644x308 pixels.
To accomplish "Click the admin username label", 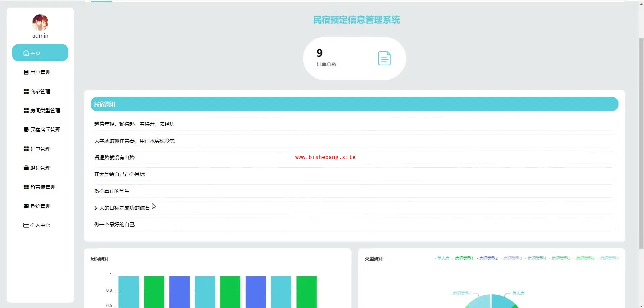I will 40,36.
